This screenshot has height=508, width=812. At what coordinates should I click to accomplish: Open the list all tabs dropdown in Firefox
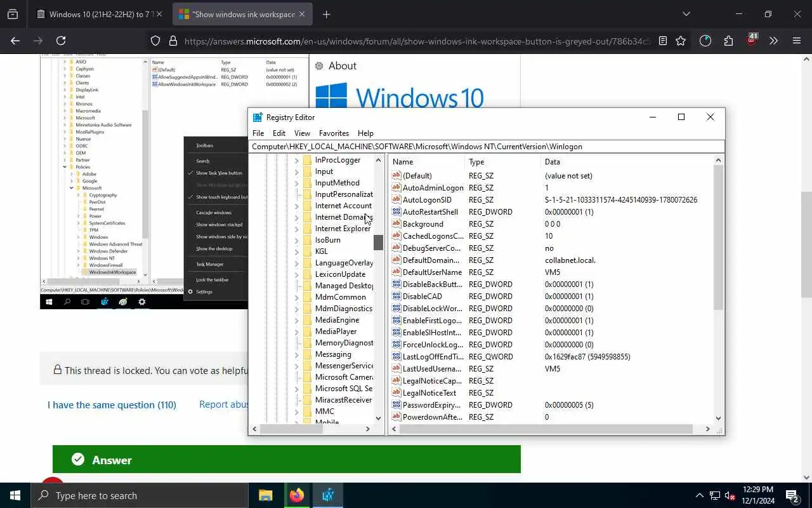(x=686, y=14)
